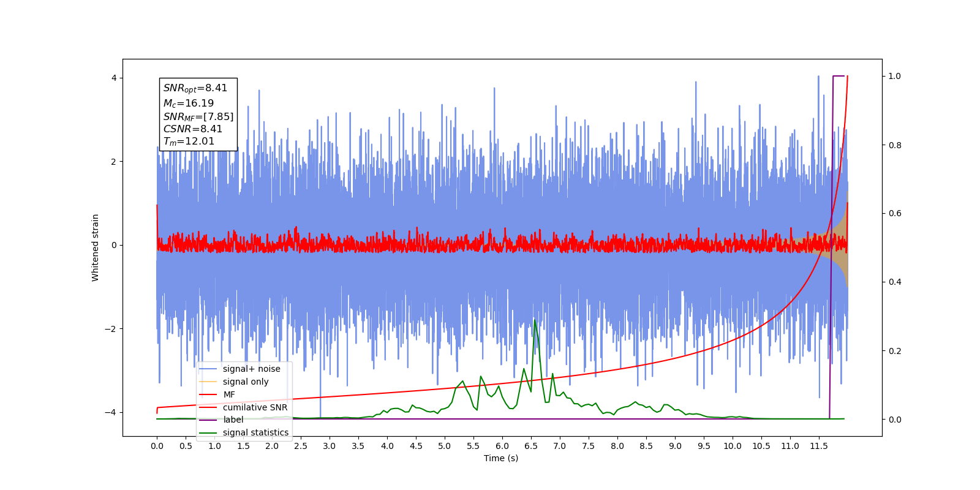Select the CSNR=8.41 annotation text
Viewport: 980px width, 490px height.
[x=193, y=129]
